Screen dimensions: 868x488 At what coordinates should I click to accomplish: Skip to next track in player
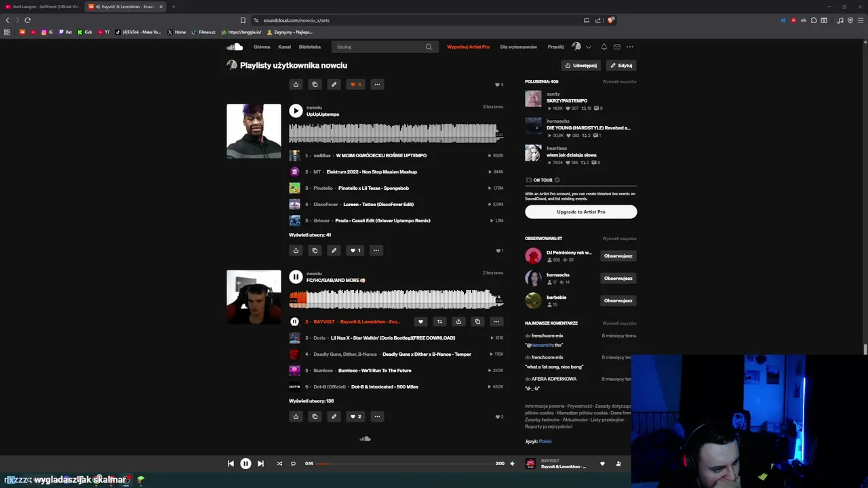click(x=260, y=464)
